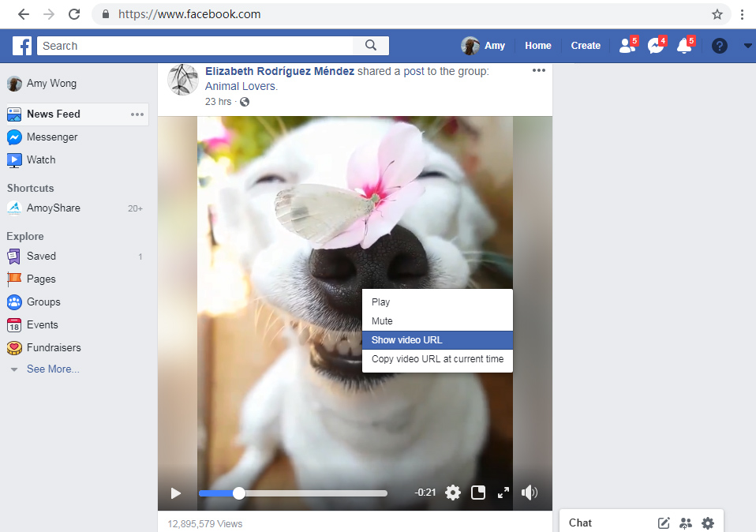Go to Home in top bar
This screenshot has height=532, width=756.
[x=538, y=46]
